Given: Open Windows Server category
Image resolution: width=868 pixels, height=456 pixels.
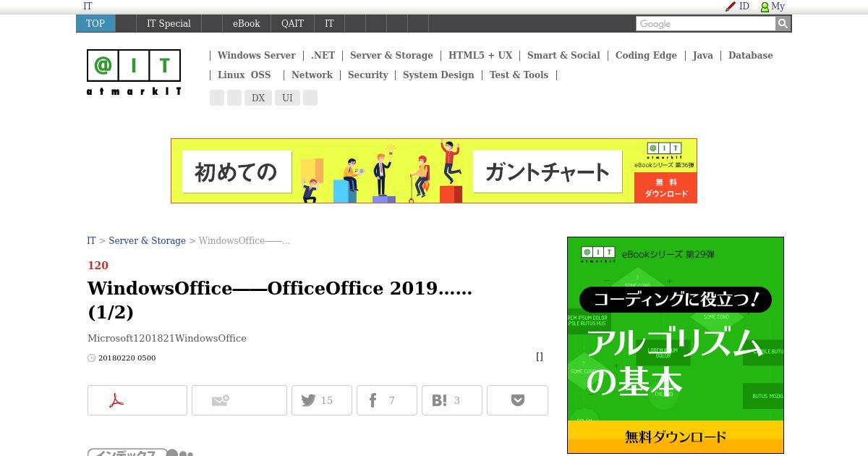Looking at the screenshot, I should [256, 55].
